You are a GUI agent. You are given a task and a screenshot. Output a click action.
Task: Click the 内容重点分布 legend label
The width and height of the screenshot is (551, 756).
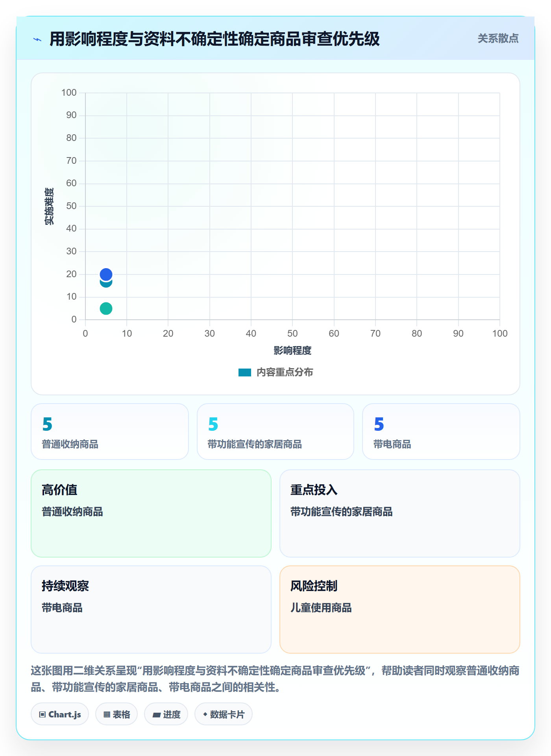[285, 372]
